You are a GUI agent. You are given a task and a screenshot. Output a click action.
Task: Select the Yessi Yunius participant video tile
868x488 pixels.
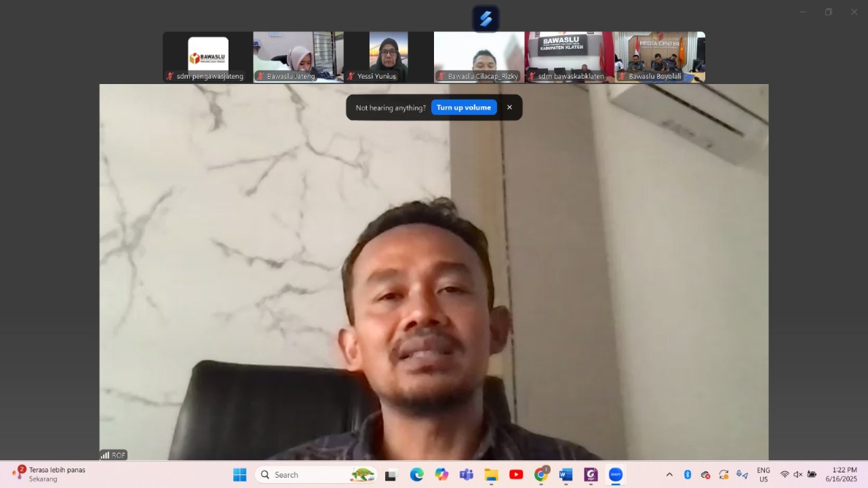(389, 57)
